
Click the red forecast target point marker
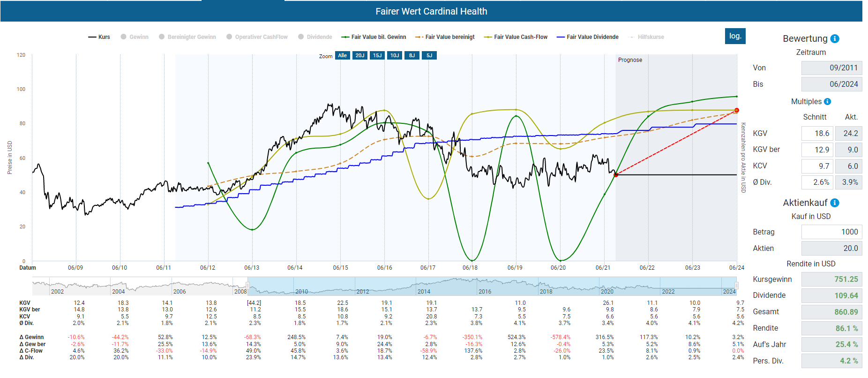point(736,110)
